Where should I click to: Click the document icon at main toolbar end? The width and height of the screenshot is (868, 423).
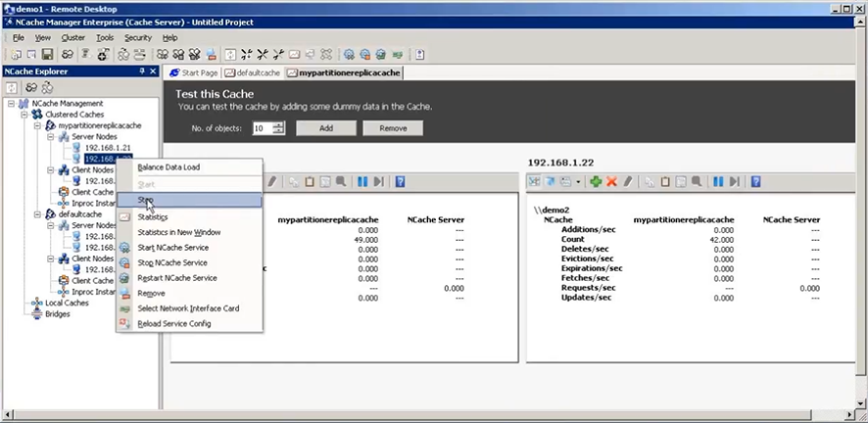(419, 54)
